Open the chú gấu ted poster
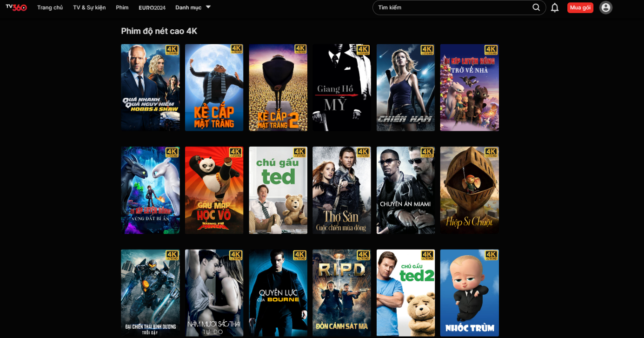This screenshot has width=644, height=338. (278, 190)
